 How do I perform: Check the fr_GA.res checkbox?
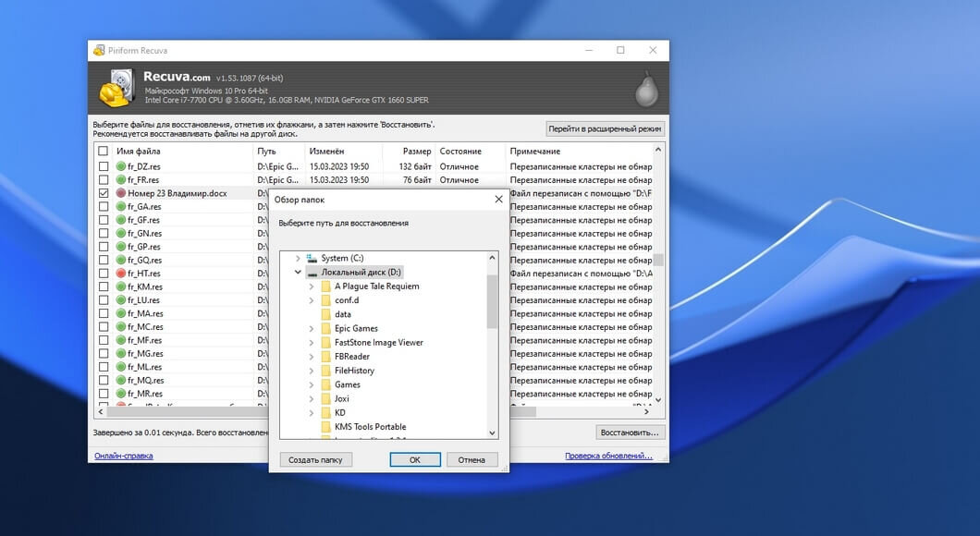104,207
